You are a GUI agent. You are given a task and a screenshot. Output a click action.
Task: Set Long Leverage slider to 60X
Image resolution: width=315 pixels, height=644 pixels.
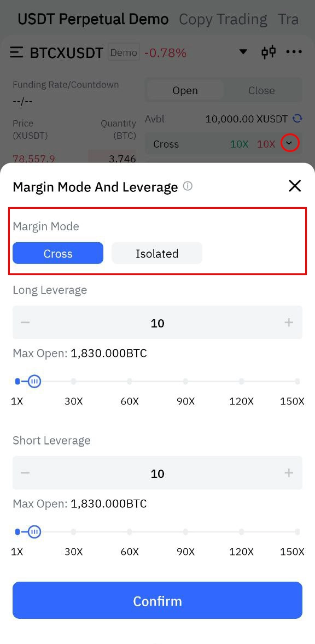point(130,382)
